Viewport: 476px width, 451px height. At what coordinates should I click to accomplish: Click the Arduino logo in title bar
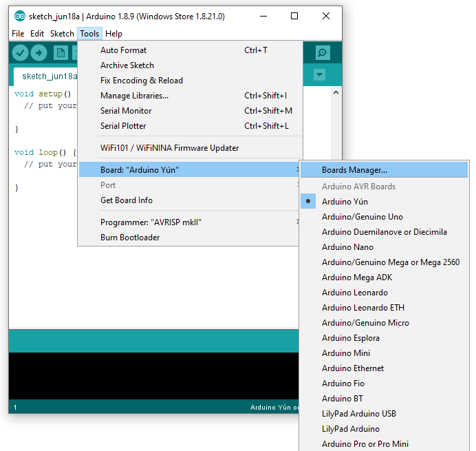(20, 16)
